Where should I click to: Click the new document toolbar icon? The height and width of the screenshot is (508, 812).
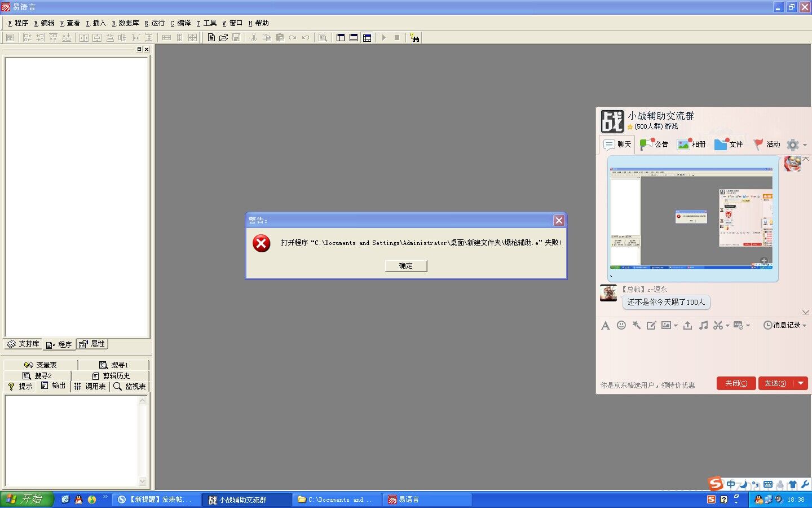pos(211,38)
